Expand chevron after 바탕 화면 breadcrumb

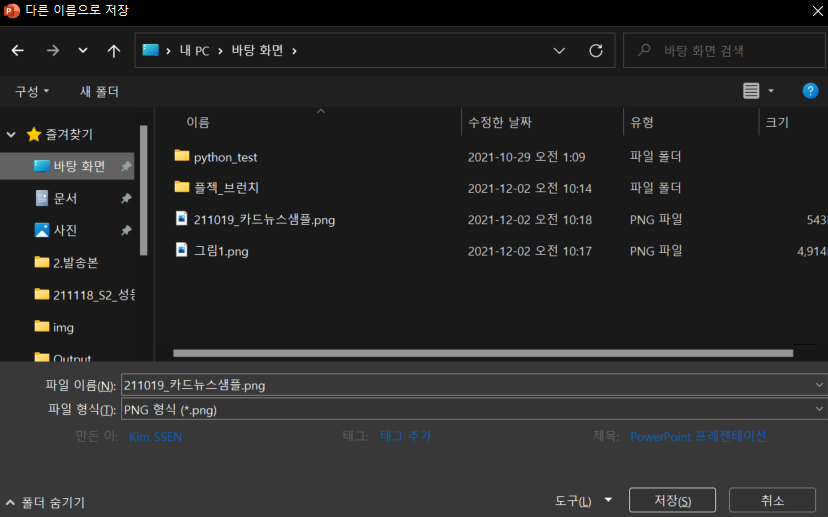click(x=295, y=51)
